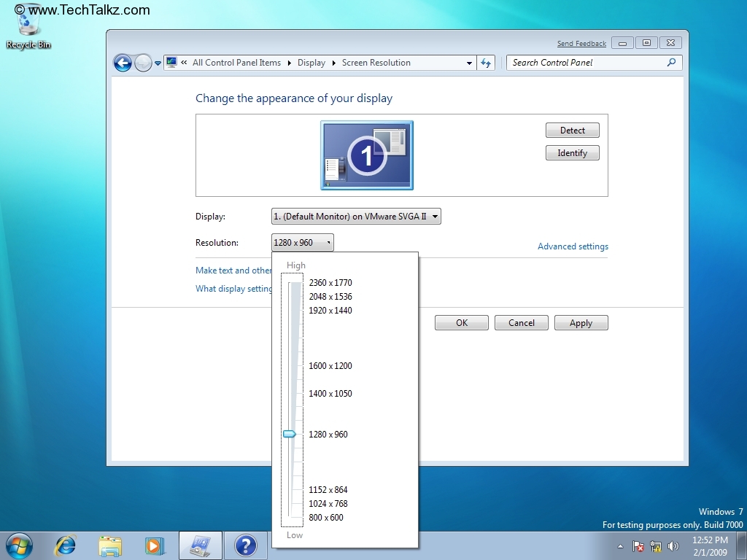The image size is (747, 560).
Task: Click the Control Panel icon in address bar
Action: point(171,63)
